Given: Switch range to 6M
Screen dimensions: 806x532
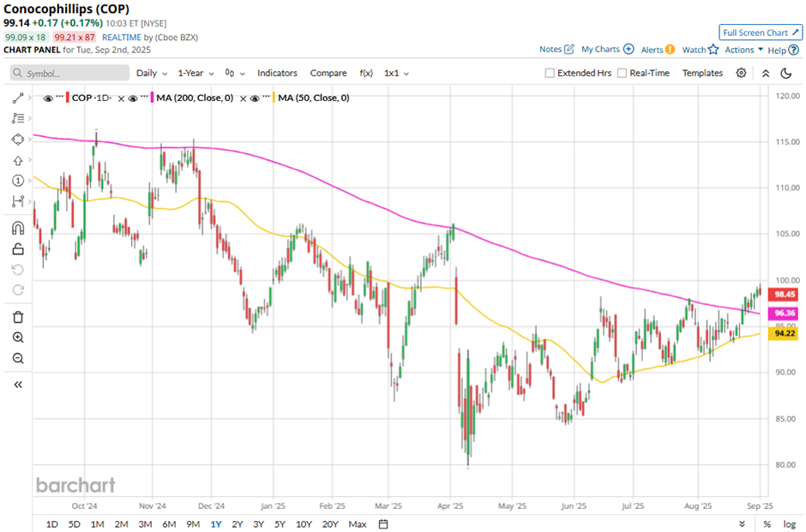Looking at the screenshot, I should [x=169, y=523].
